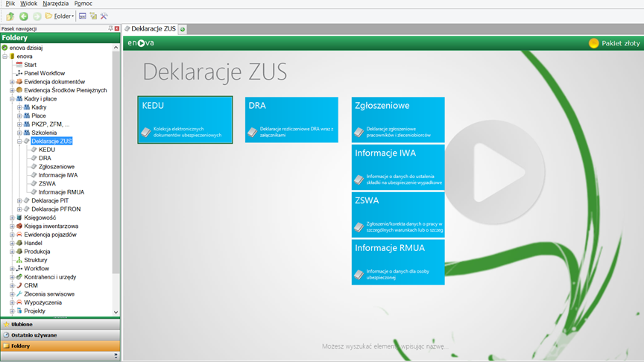Open the KEDU tile
644x362 pixels.
[186, 120]
